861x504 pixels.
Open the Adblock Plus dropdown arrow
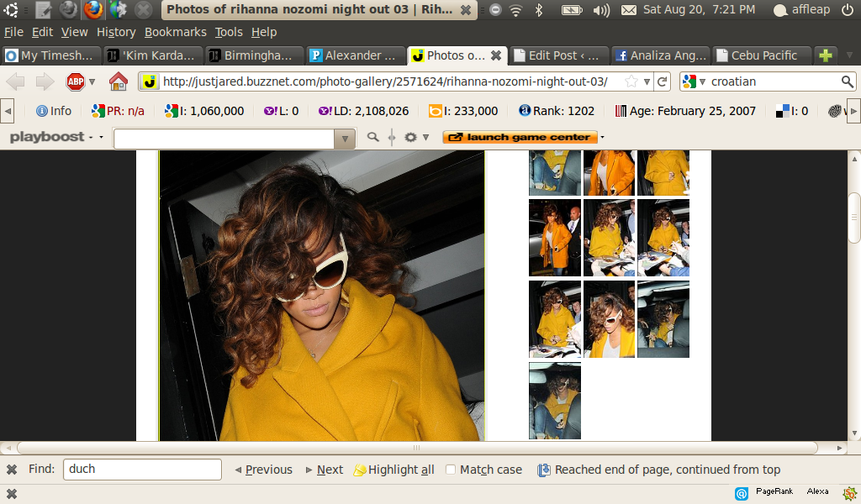point(92,81)
